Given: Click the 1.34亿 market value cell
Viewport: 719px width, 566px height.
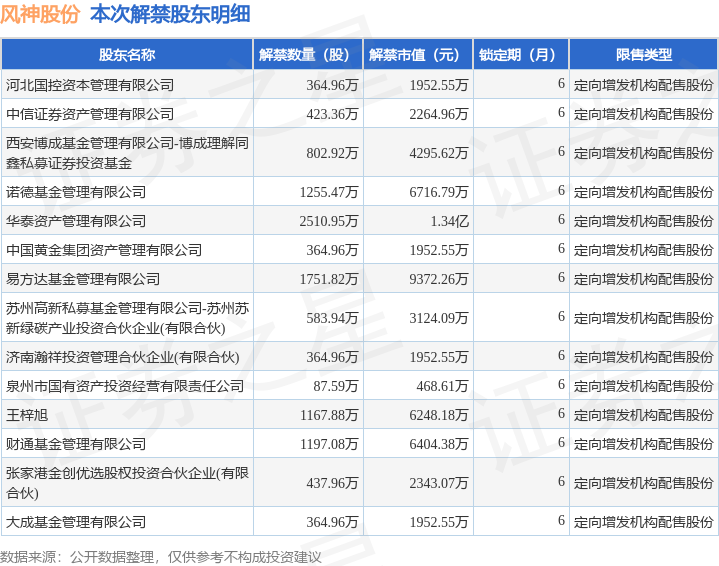Looking at the screenshot, I should [x=418, y=221].
